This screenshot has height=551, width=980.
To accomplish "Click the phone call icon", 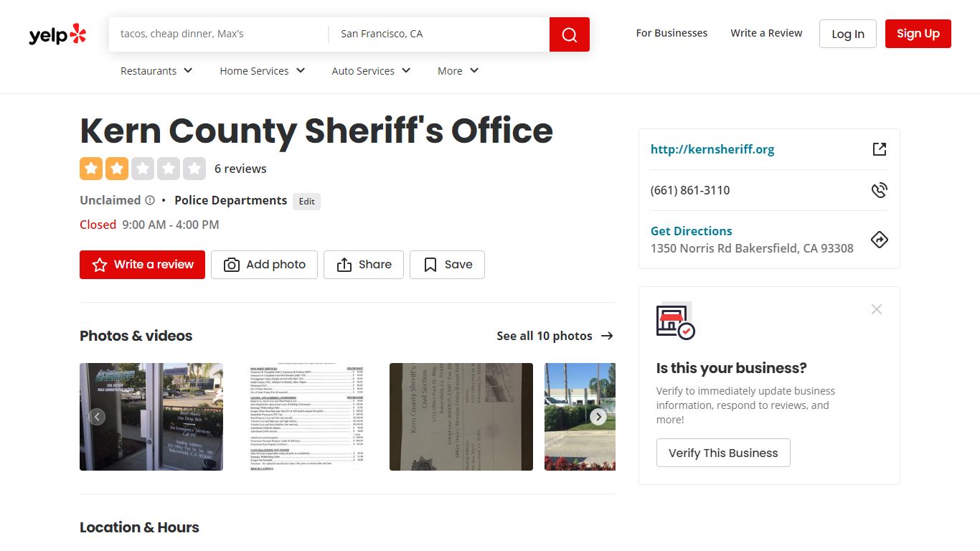I will (x=880, y=190).
